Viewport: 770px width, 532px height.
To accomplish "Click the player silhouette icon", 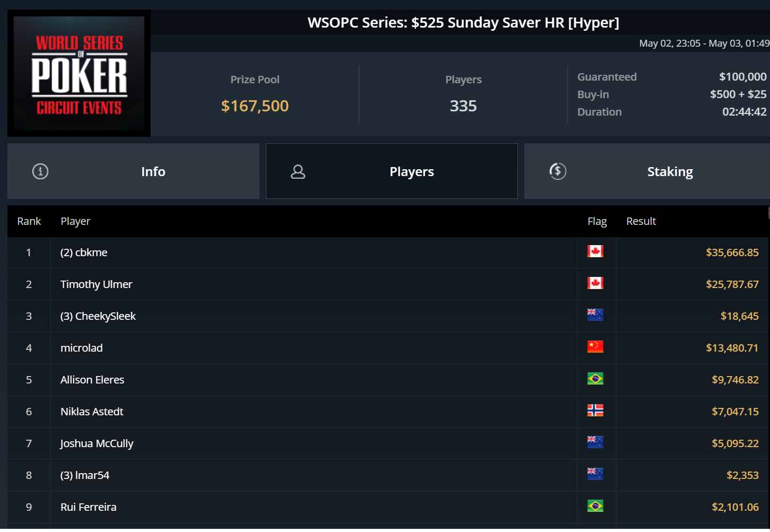I will pos(298,171).
